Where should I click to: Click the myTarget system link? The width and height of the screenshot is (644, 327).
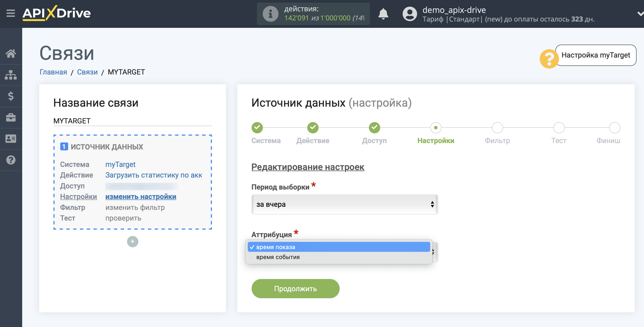[120, 164]
